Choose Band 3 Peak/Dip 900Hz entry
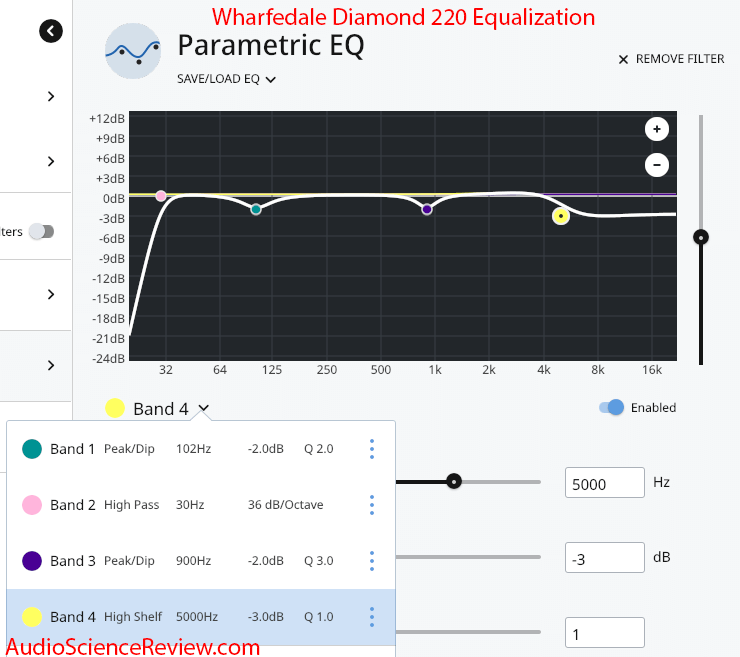Image resolution: width=740 pixels, height=657 pixels. [x=201, y=561]
